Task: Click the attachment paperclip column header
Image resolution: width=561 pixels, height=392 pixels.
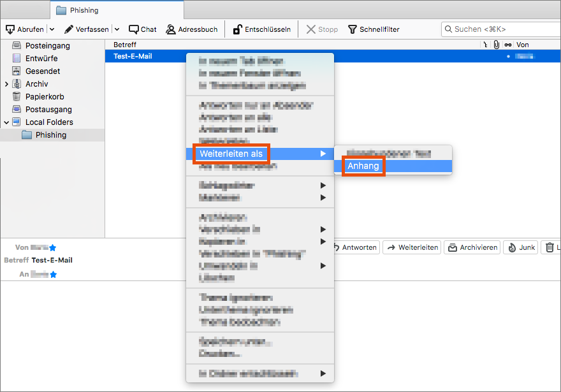Action: 496,45
